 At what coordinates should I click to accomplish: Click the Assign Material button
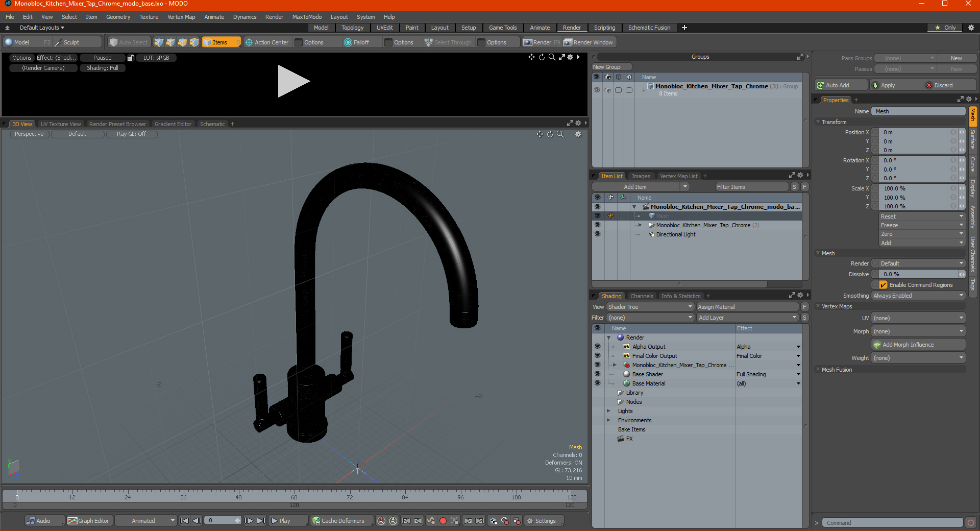pyautogui.click(x=747, y=307)
